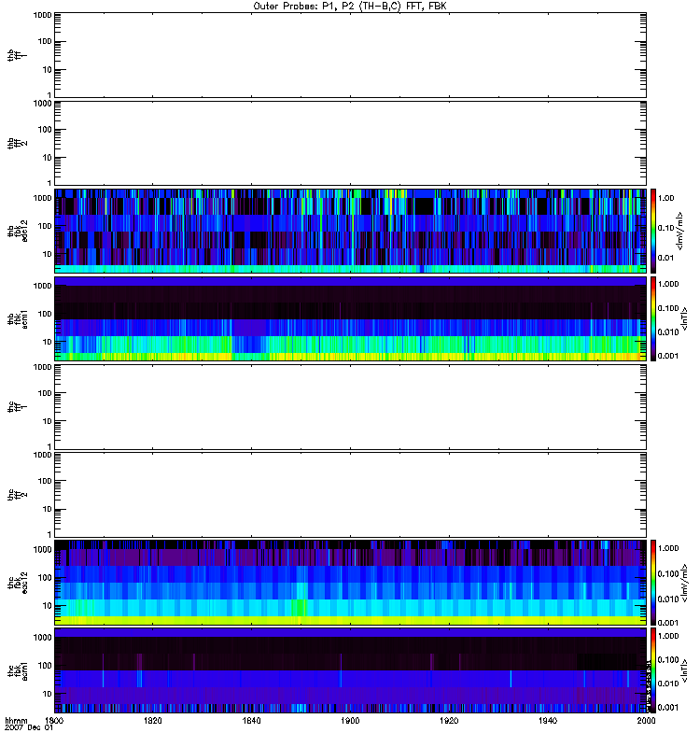Click the 1920 time tick label
Screen dimensions: 700x747
click(x=449, y=721)
